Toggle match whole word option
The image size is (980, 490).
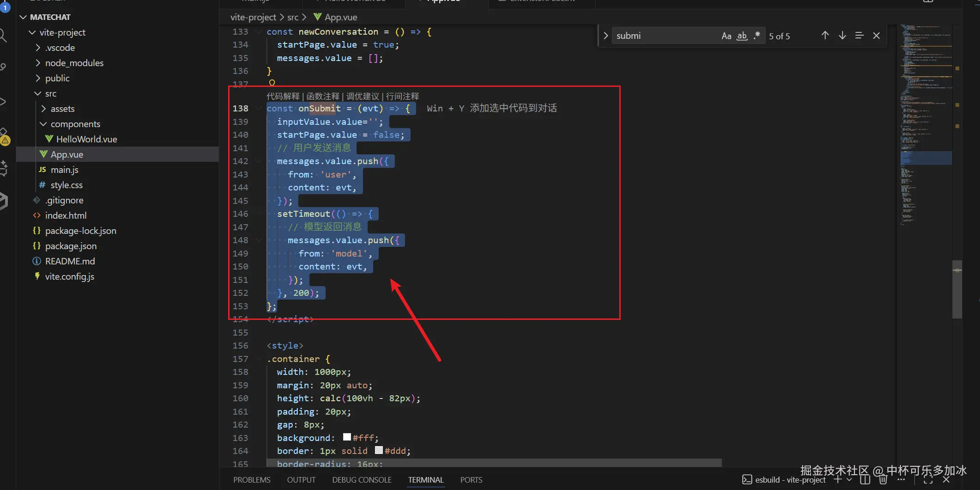pyautogui.click(x=742, y=36)
